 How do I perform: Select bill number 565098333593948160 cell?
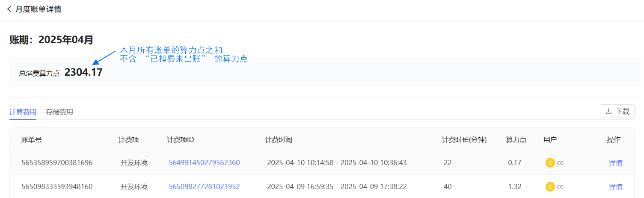point(57,186)
